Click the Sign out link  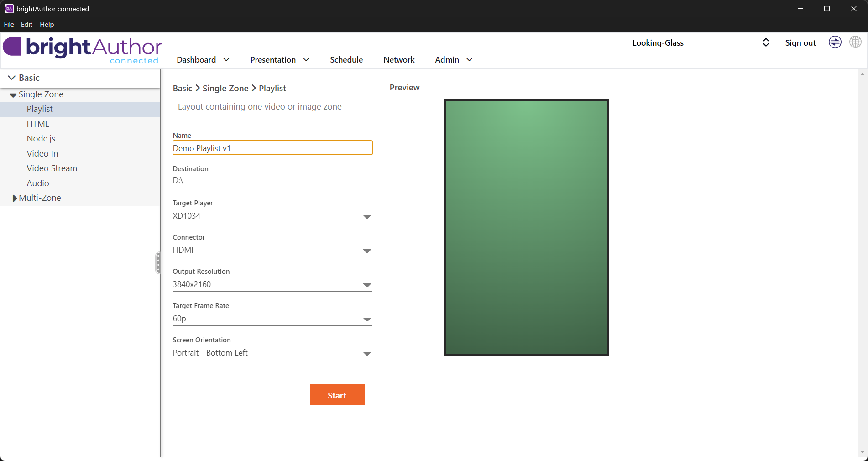(x=800, y=43)
